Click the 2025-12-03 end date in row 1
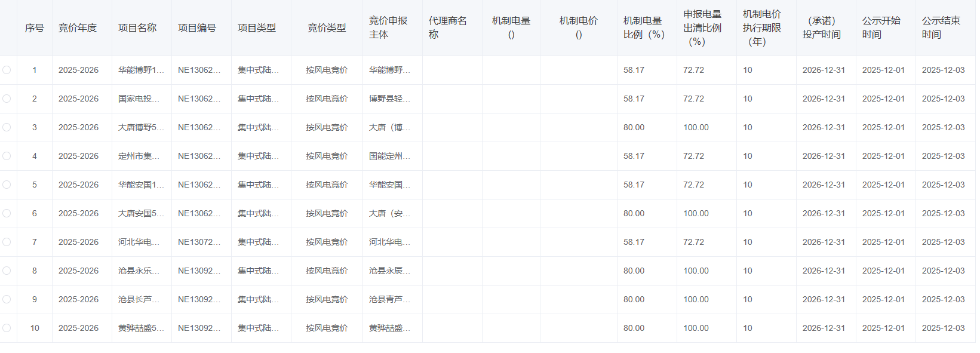Screen dimensions: 980x353 [x=943, y=70]
